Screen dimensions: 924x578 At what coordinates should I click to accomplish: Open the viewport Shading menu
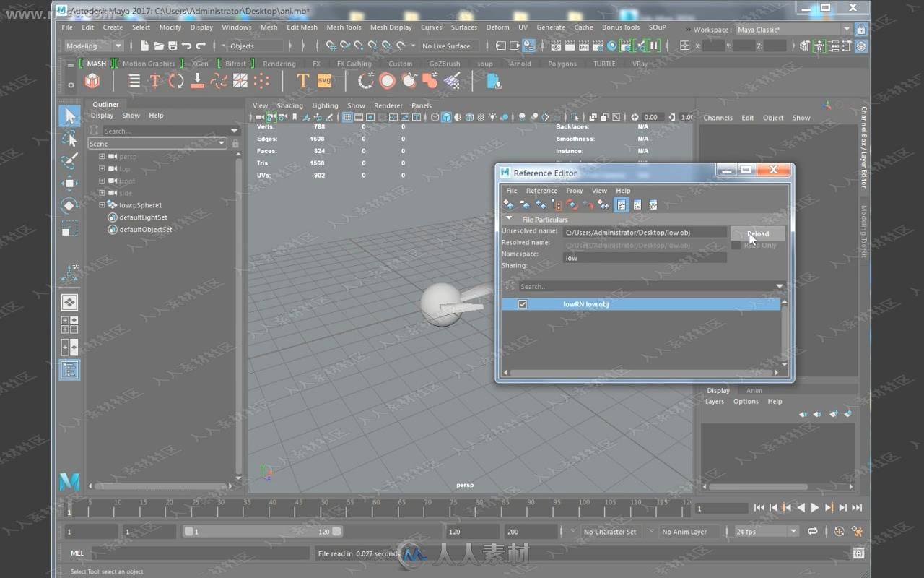[290, 105]
